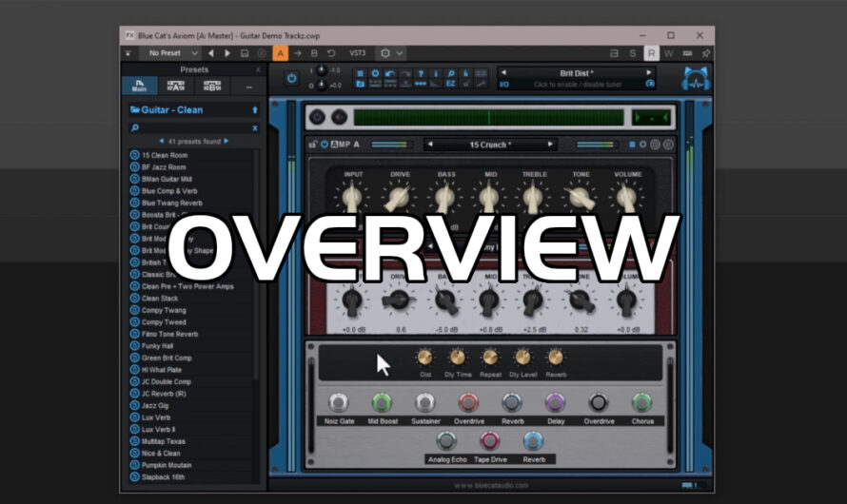847x504 pixels.
Task: Expand the settings gear dropdown arrow
Action: coord(400,53)
